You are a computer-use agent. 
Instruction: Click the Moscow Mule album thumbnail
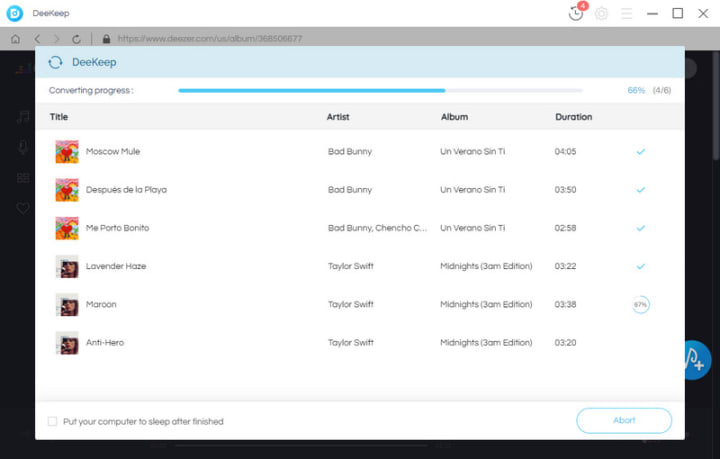coord(67,151)
